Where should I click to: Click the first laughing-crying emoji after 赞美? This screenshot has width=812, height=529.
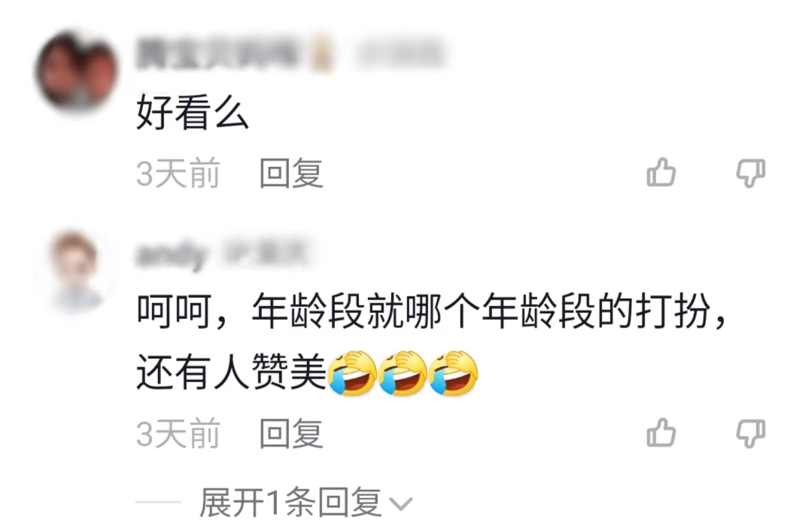[x=353, y=373]
